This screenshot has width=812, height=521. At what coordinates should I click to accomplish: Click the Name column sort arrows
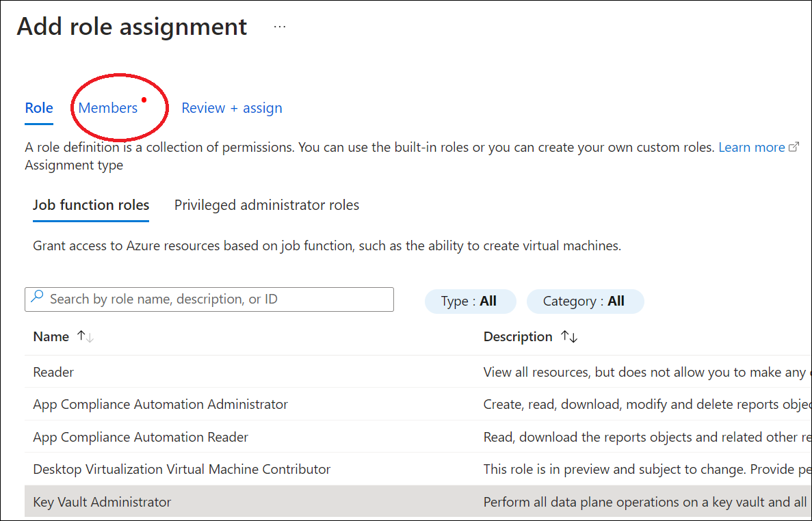pyautogui.click(x=85, y=336)
